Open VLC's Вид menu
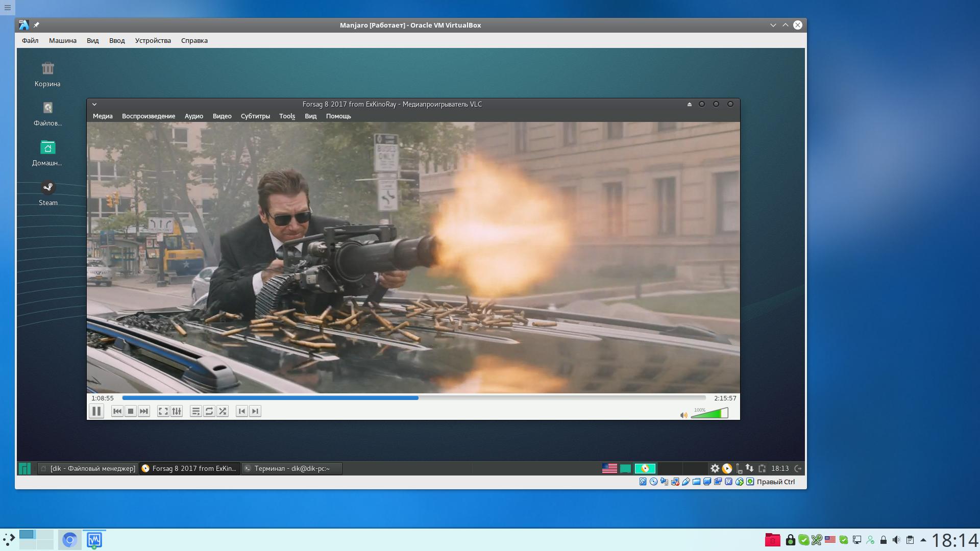The image size is (980, 551). [310, 116]
